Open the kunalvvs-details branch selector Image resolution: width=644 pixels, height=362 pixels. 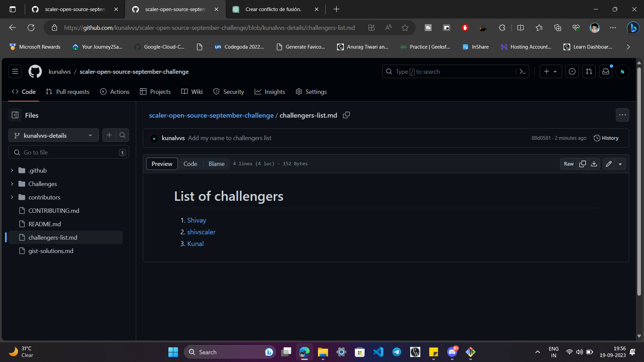pos(53,135)
